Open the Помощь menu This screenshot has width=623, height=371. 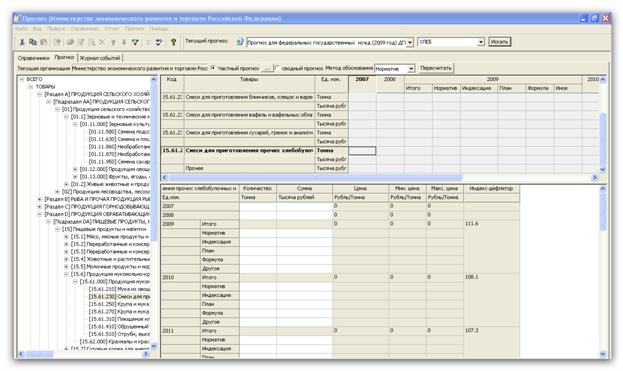(x=159, y=29)
